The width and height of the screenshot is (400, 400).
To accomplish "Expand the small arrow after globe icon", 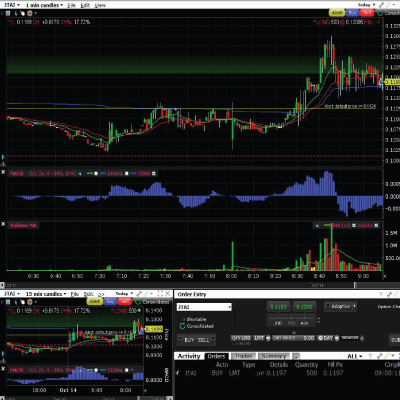I will 35,13.
